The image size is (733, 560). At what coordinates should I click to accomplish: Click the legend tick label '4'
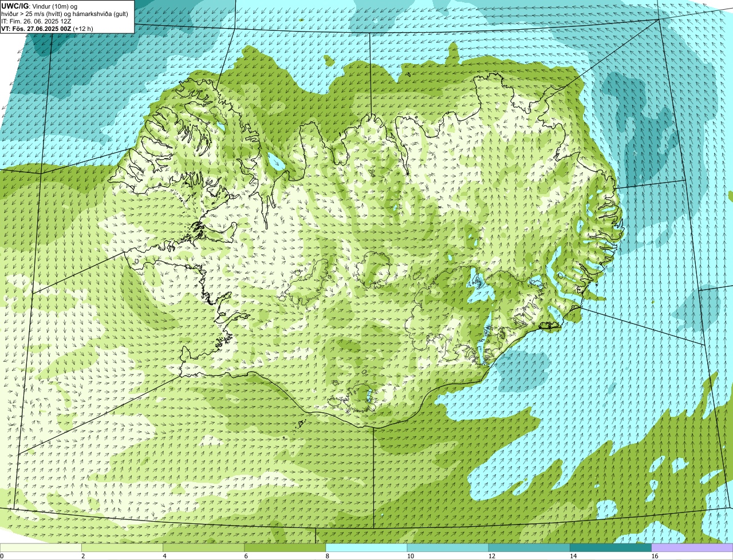pos(164,556)
